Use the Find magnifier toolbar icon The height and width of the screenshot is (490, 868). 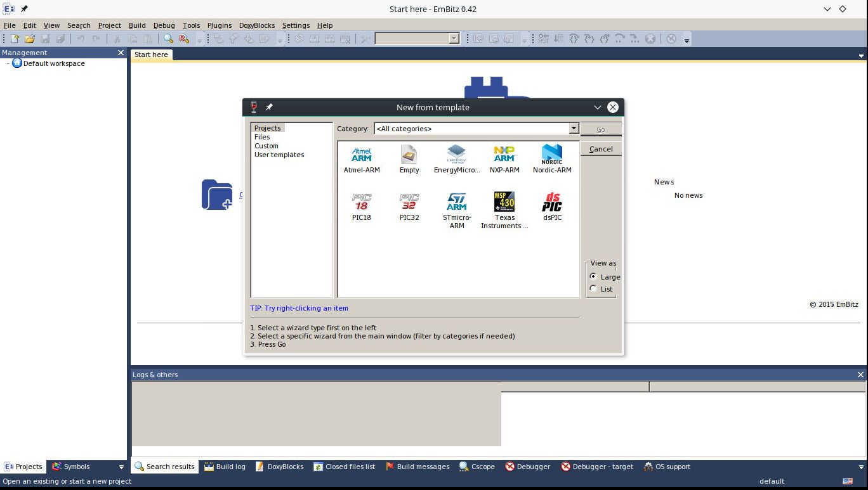169,39
